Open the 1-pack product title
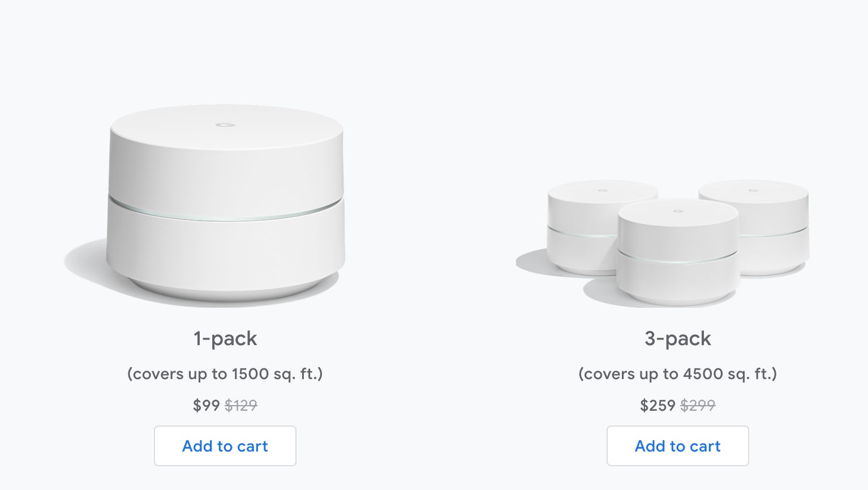This screenshot has width=868, height=490. pyautogui.click(x=225, y=338)
